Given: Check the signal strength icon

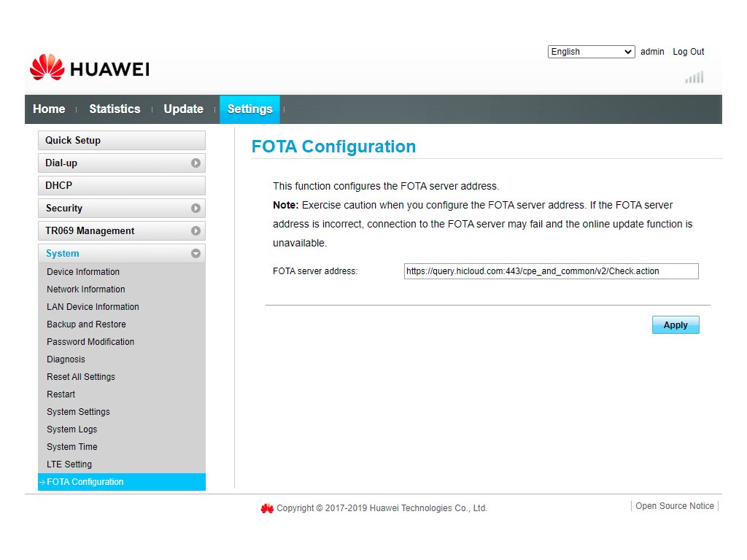Looking at the screenshot, I should click(x=694, y=77).
